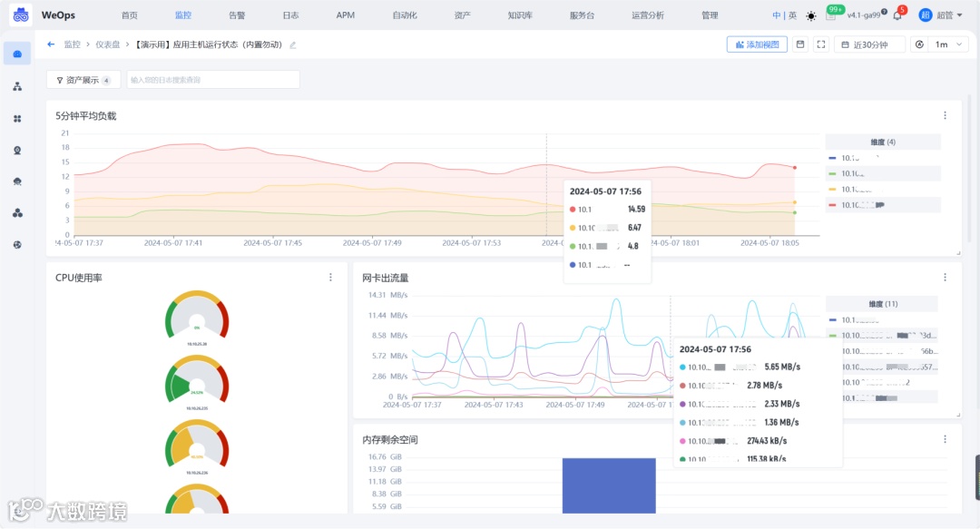Screen dimensions: 980x529
Task: Open the 资产 tab
Action: [463, 15]
